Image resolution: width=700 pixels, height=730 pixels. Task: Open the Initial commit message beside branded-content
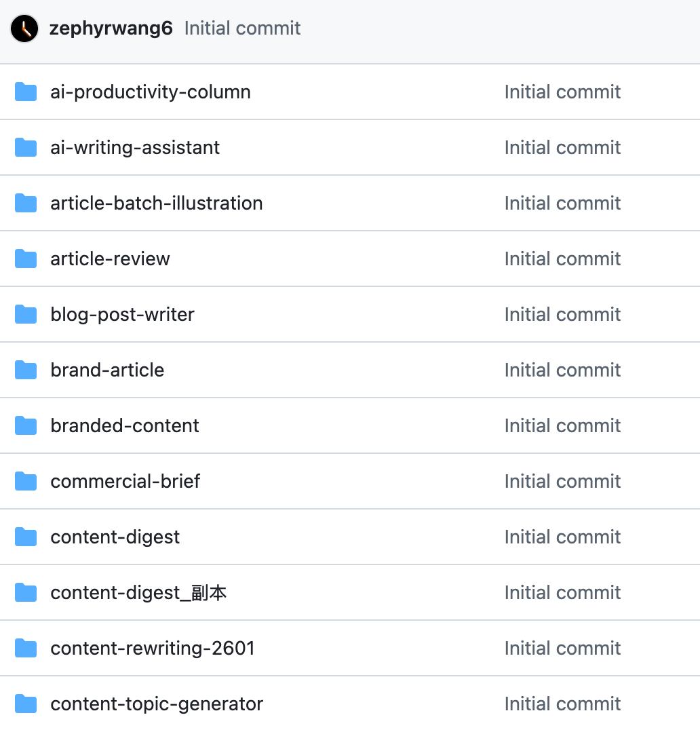[x=562, y=425]
